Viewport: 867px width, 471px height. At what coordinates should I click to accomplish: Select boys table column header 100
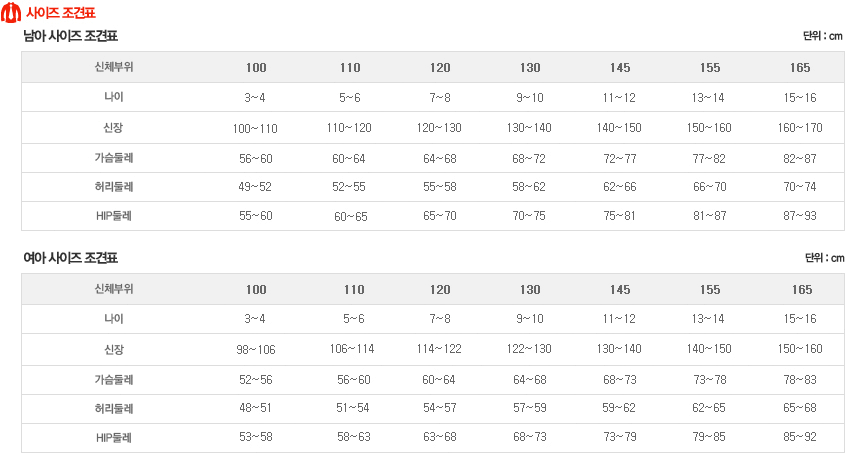point(256,67)
